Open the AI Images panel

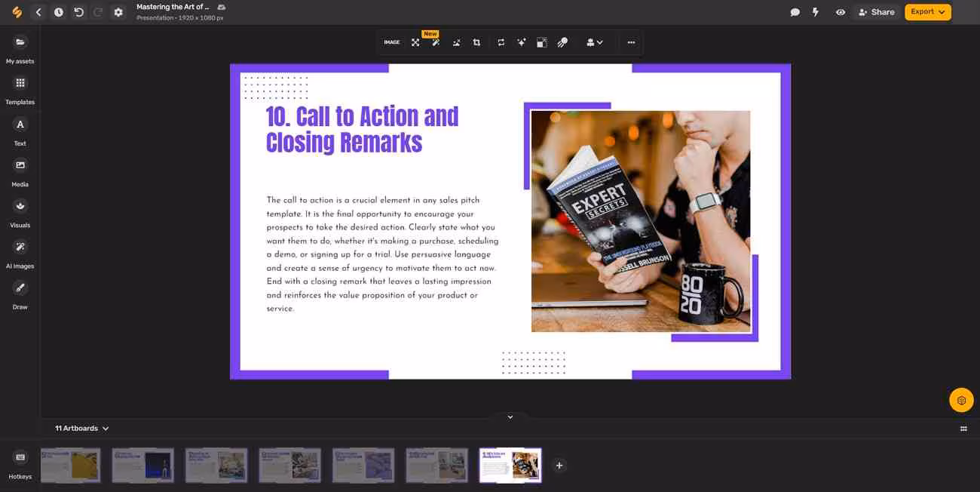(20, 255)
